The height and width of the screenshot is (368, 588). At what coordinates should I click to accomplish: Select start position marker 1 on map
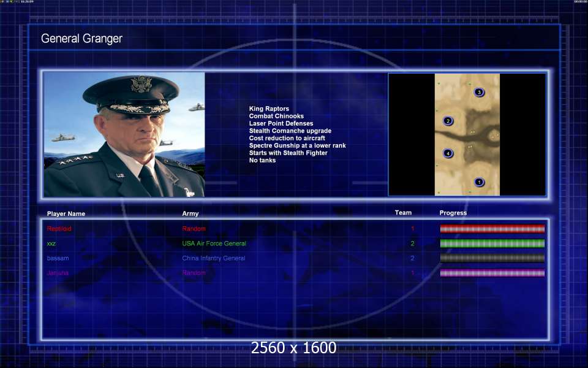pos(479,182)
